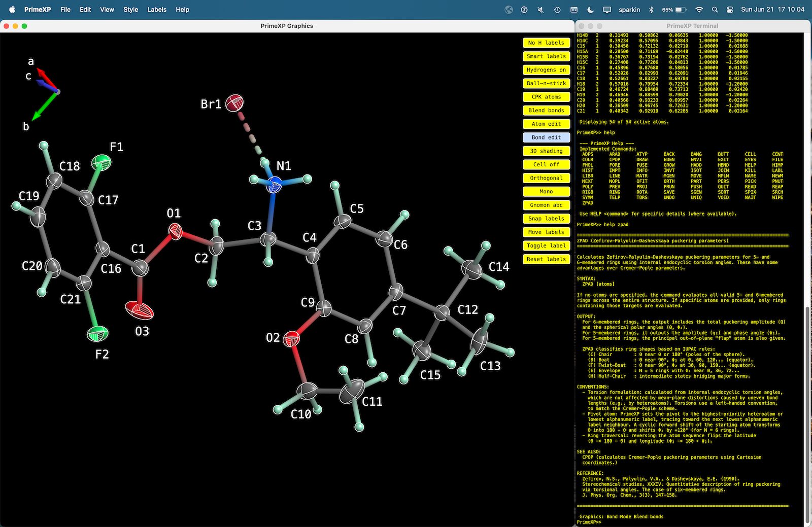Click the Do Not Disturb moon icon
Viewport: 812px width, 527px height.
(590, 10)
